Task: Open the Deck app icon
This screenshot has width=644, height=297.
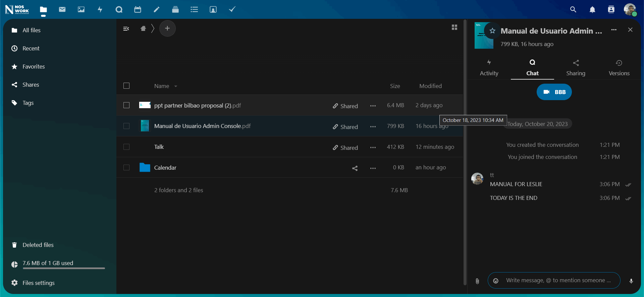Action: point(175,9)
